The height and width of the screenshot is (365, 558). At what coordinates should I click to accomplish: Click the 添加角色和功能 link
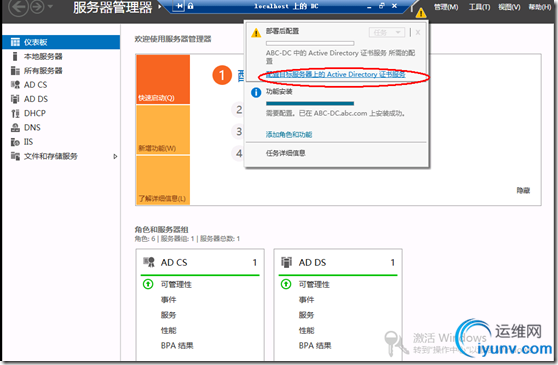coord(289,134)
